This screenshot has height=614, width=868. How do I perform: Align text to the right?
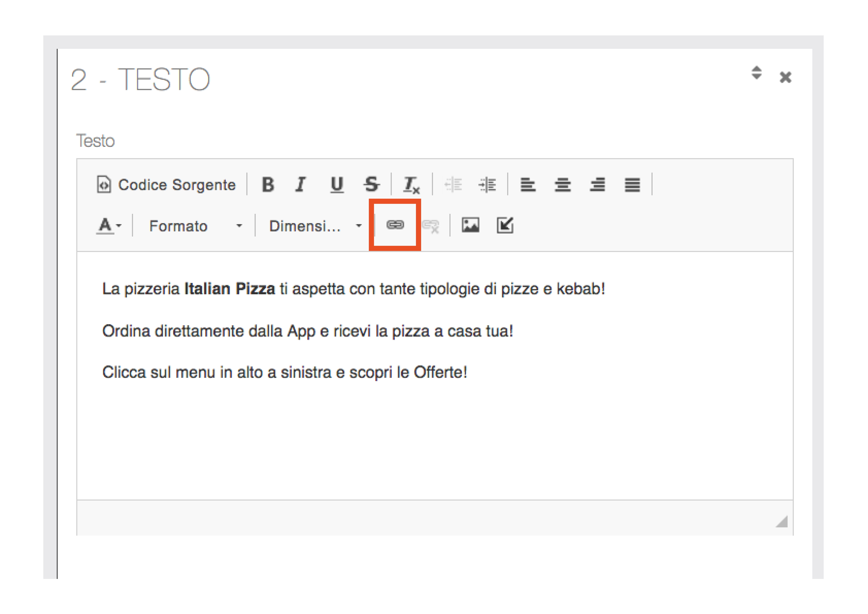(597, 185)
